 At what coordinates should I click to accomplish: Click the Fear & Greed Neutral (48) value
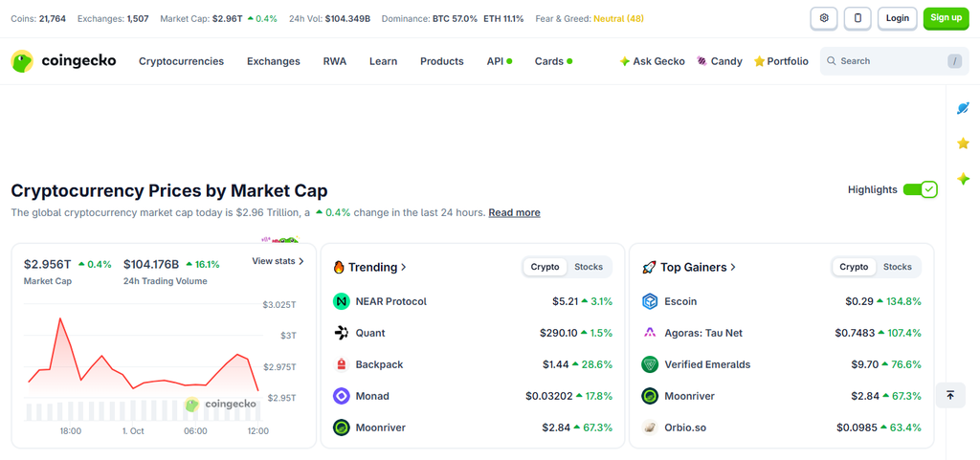pyautogui.click(x=619, y=19)
